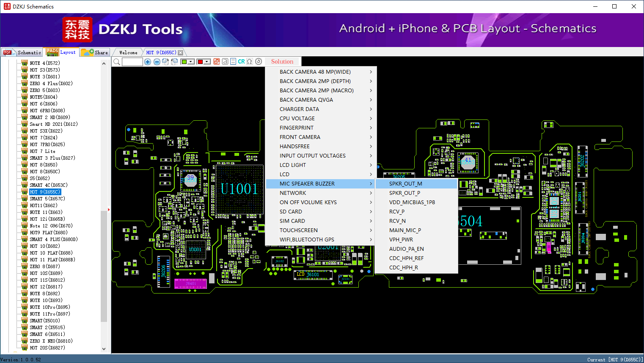
Task: Open the WIFI,BLUETOOTH GPS menu item
Action: coord(321,240)
